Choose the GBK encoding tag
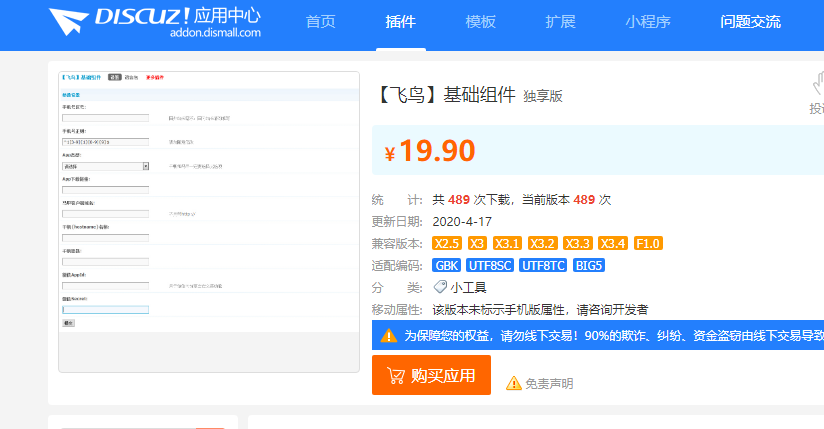Image resolution: width=824 pixels, height=429 pixels. pyautogui.click(x=446, y=265)
